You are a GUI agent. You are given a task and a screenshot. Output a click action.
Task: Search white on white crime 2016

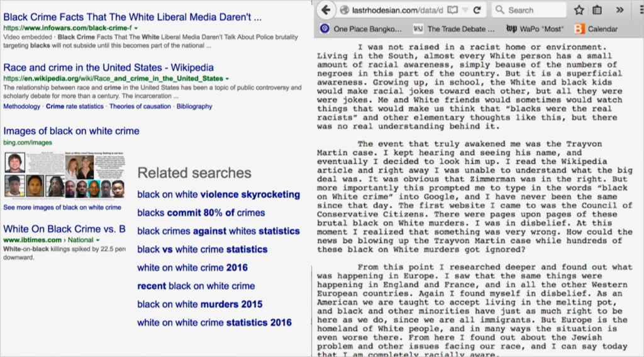[192, 268]
